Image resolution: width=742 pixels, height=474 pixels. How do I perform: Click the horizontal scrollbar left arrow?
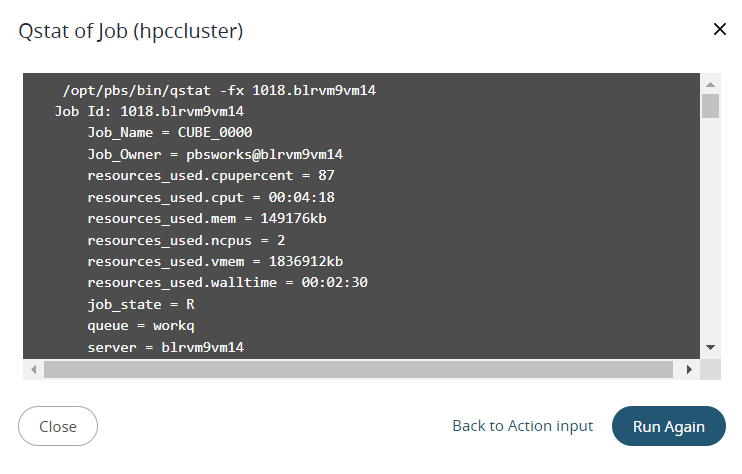(34, 369)
